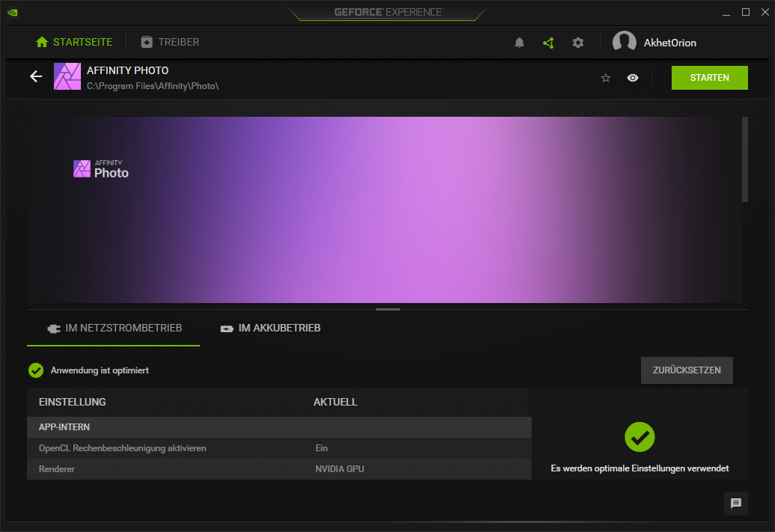Switch to the Startseite tab
The width and height of the screenshot is (775, 532).
point(73,42)
